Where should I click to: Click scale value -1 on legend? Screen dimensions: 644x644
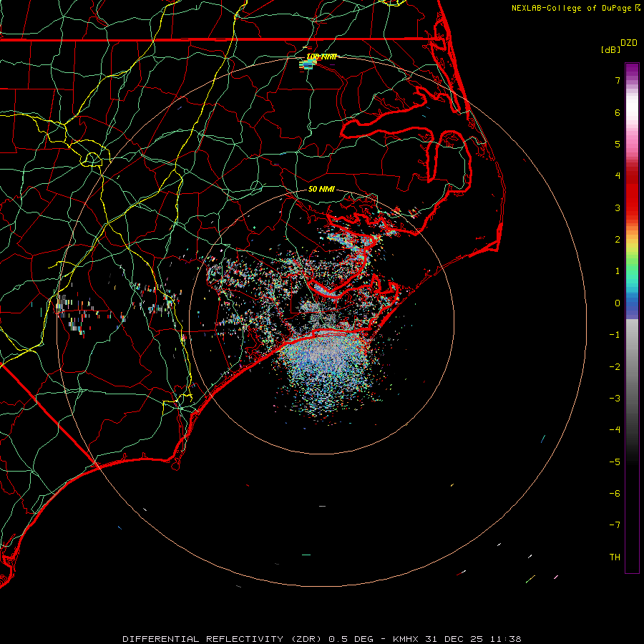[615, 335]
